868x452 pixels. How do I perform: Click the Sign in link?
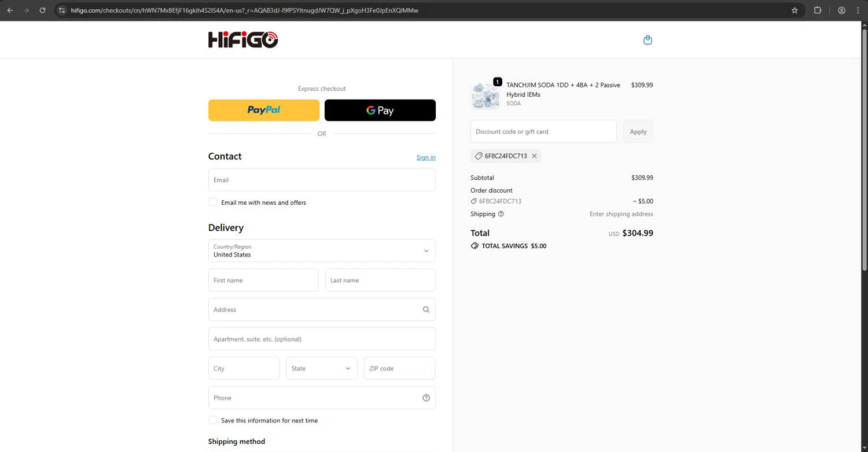[426, 157]
